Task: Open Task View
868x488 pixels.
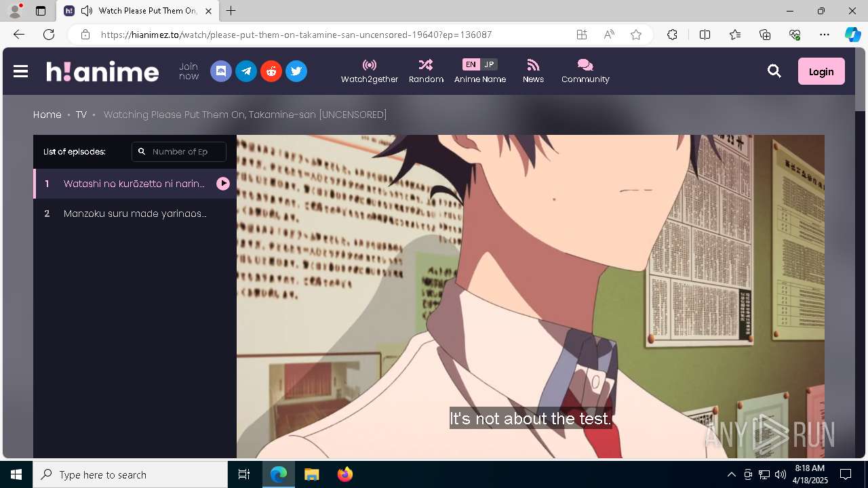Action: 244,474
